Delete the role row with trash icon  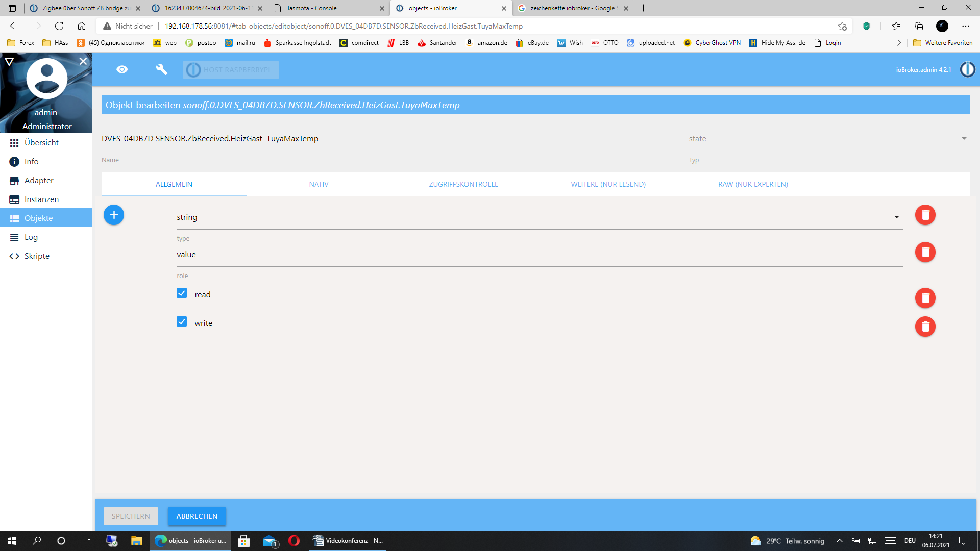click(x=925, y=252)
